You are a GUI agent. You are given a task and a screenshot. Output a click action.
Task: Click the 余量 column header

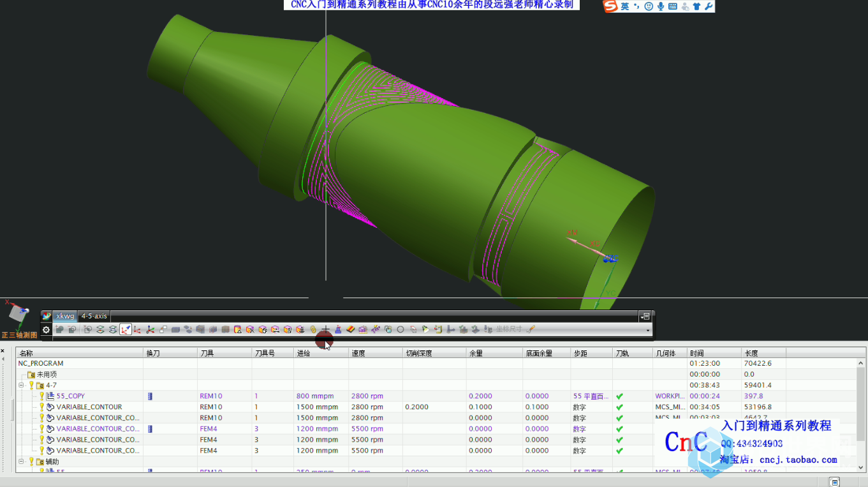point(494,352)
